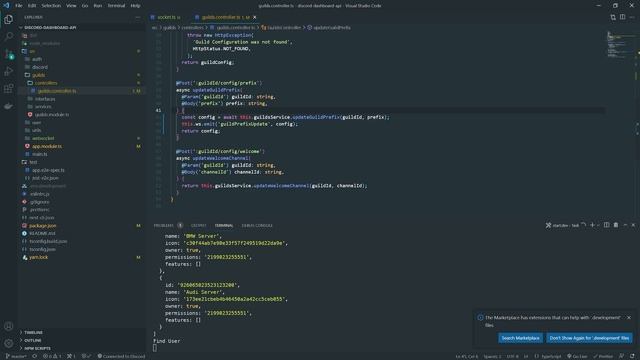Switch to the socket.ts editor tab

[166, 17]
